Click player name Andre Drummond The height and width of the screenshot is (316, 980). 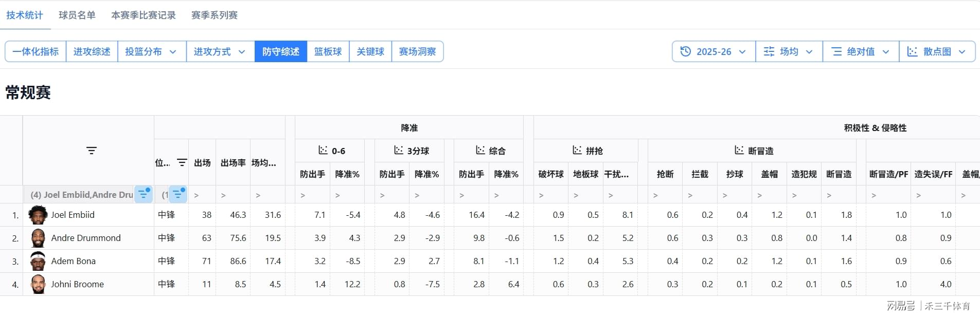pos(86,238)
